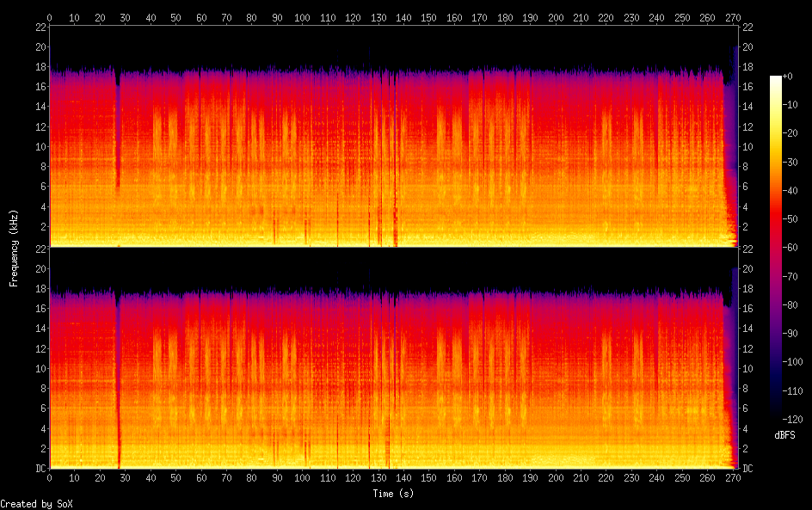Click the '-90' label on color scale
812x510 pixels.
790,334
